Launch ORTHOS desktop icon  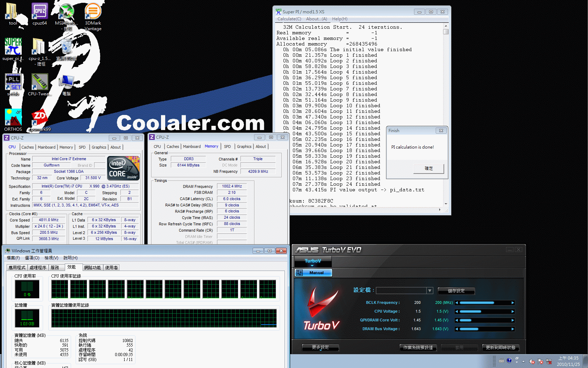(13, 120)
